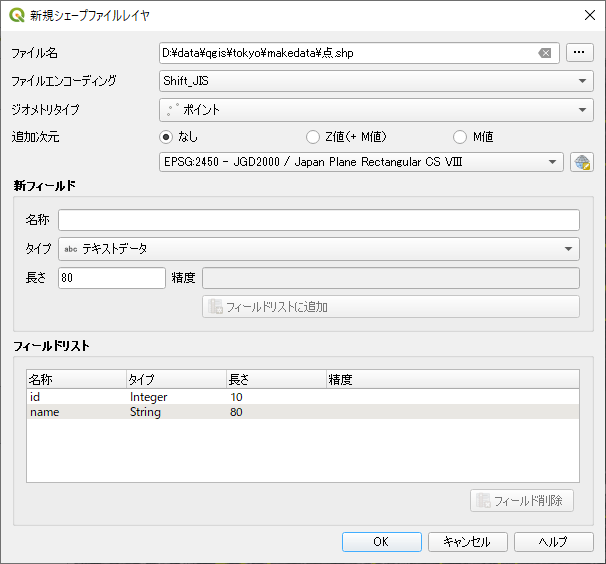Open help with the ヘルプ button
The width and height of the screenshot is (606, 564).
[554, 542]
